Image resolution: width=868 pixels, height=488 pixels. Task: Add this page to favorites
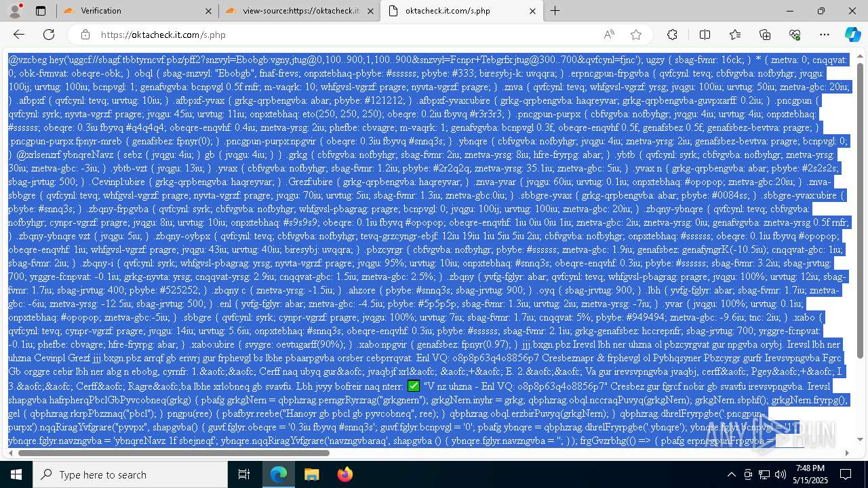tap(636, 35)
